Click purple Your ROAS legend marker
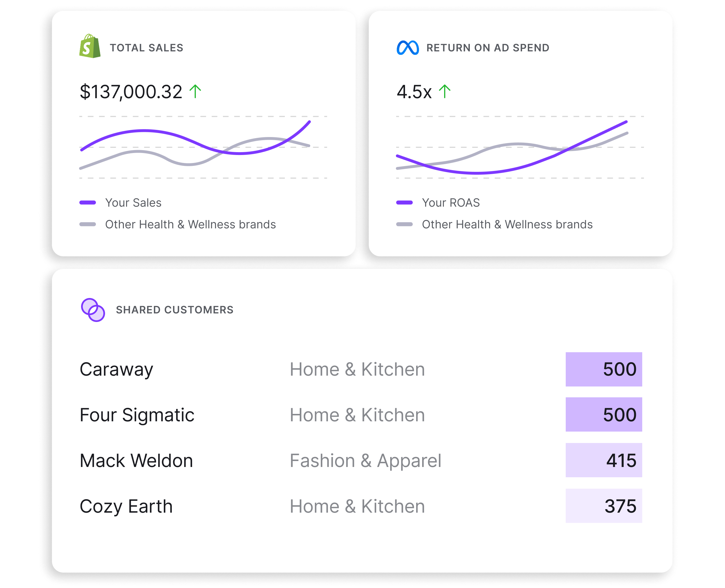Screen dimensions: 725x588 pos(404,203)
